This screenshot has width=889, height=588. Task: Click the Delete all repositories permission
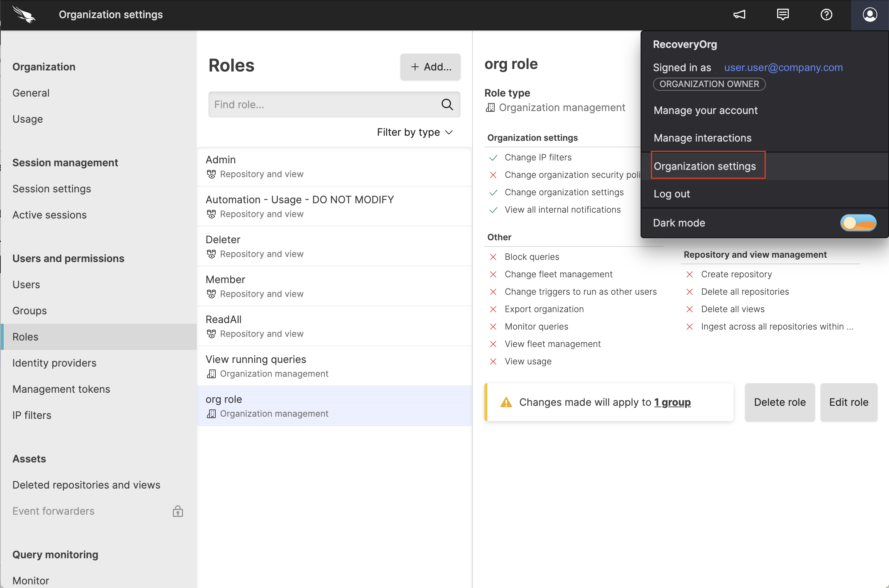tap(744, 292)
